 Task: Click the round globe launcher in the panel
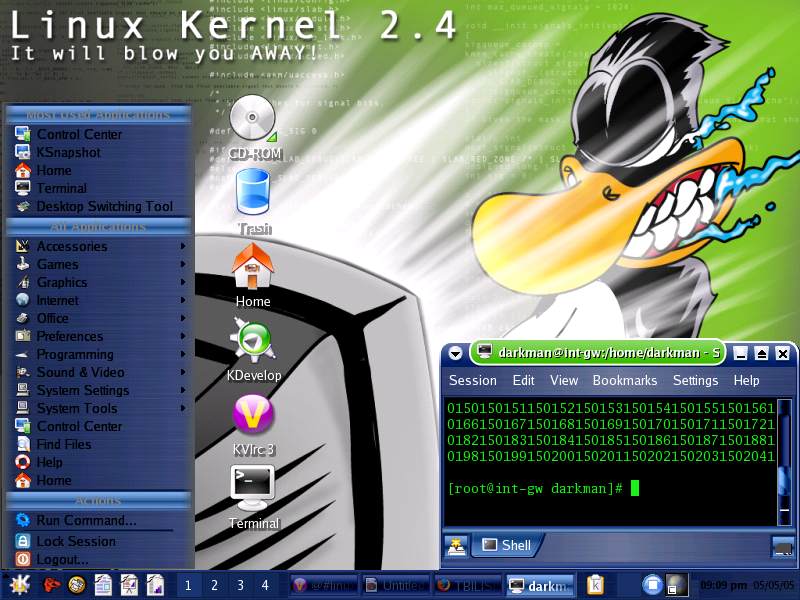77,585
